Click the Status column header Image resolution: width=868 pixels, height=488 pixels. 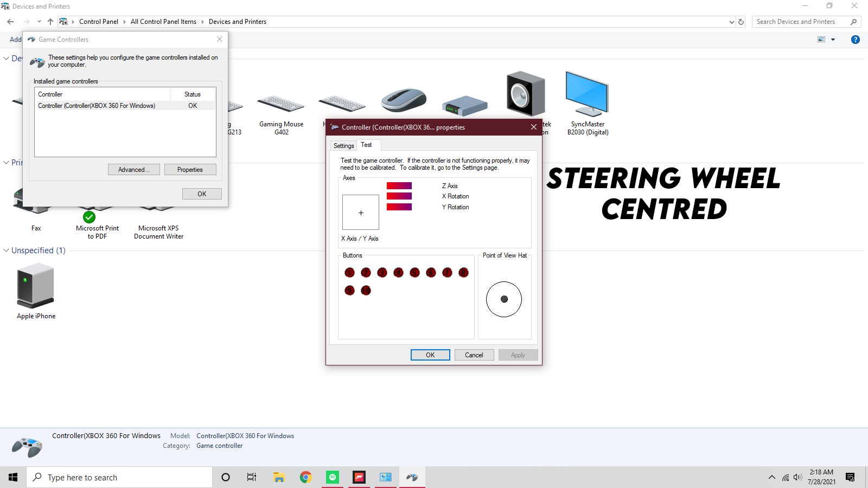tap(193, 94)
